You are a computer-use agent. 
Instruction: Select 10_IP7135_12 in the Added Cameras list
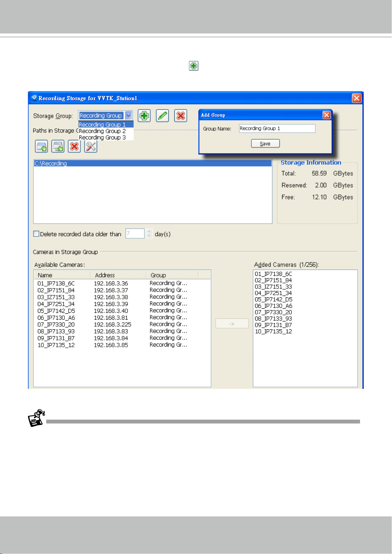[x=273, y=331]
